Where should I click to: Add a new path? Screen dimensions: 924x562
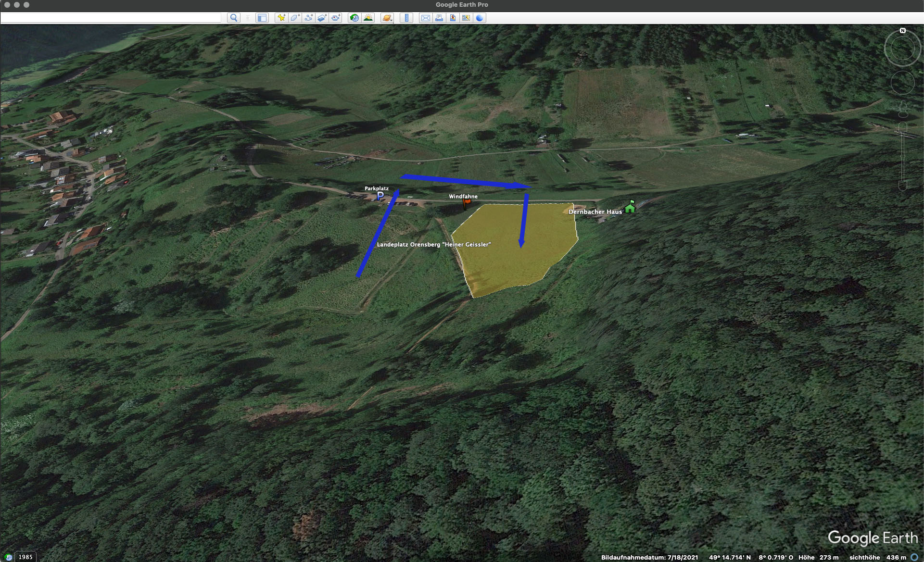pos(308,18)
